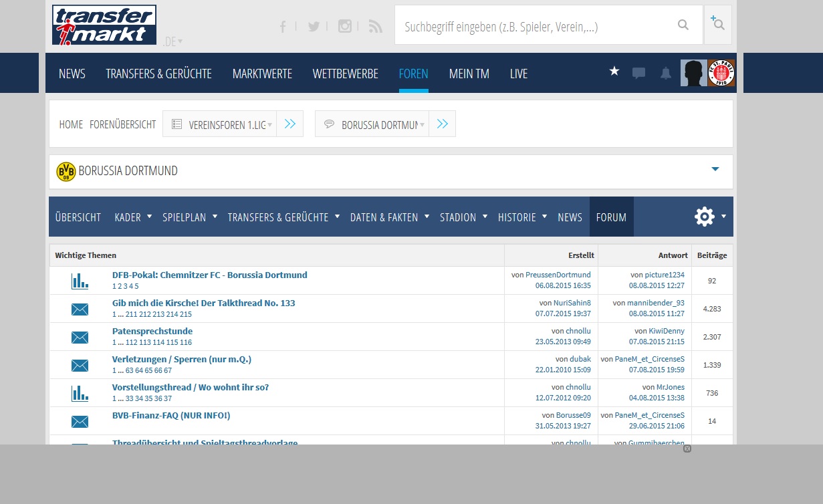Jump to page 215 of Talkthread No. 133
The height and width of the screenshot is (504, 823).
coord(186,314)
